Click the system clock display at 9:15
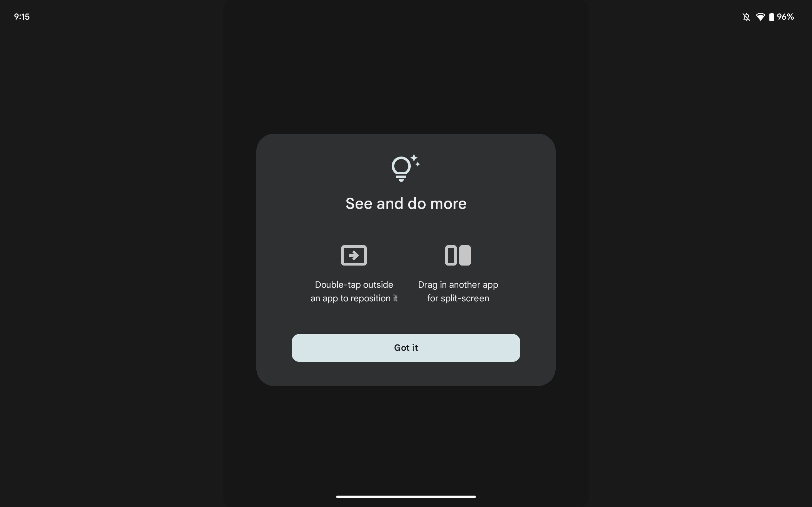This screenshot has height=507, width=812. click(22, 16)
